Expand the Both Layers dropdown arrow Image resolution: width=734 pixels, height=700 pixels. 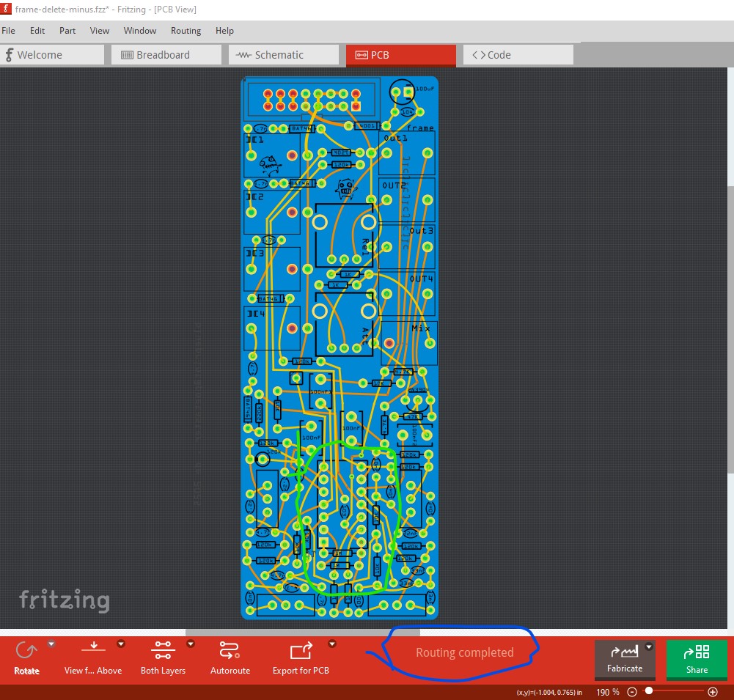[191, 644]
